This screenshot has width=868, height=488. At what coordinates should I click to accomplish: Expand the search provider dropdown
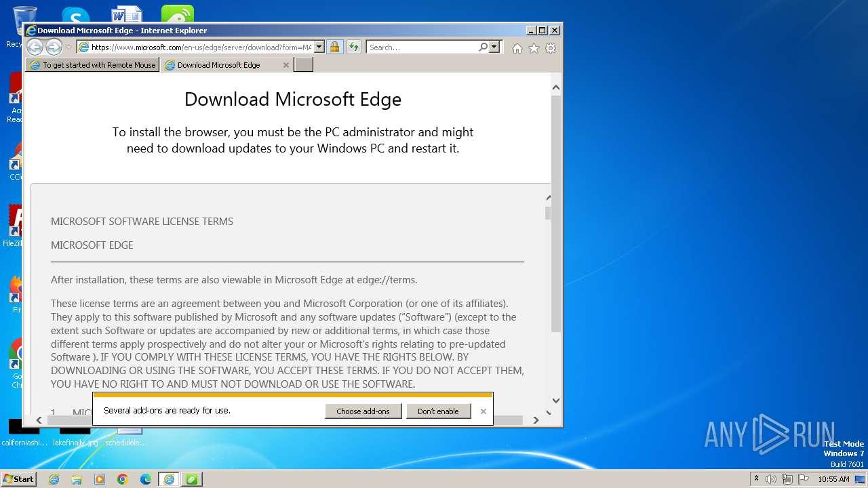coord(494,47)
